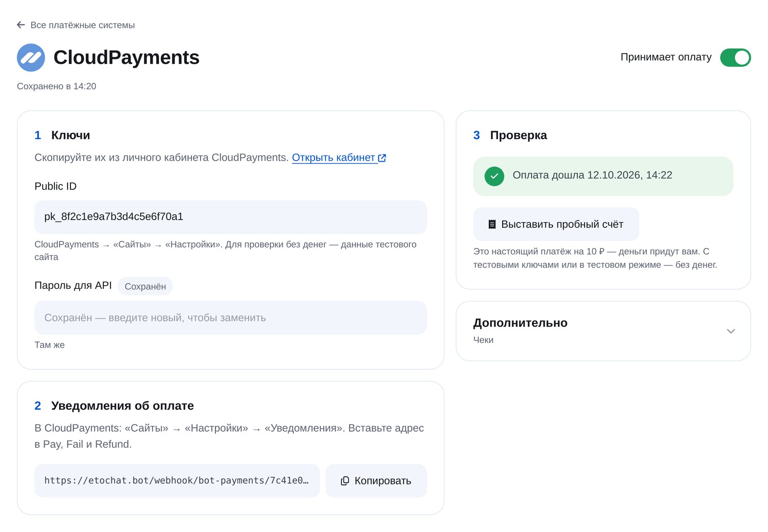Click Выставить пробный счёт button
The width and height of the screenshot is (768, 532).
pos(556,224)
